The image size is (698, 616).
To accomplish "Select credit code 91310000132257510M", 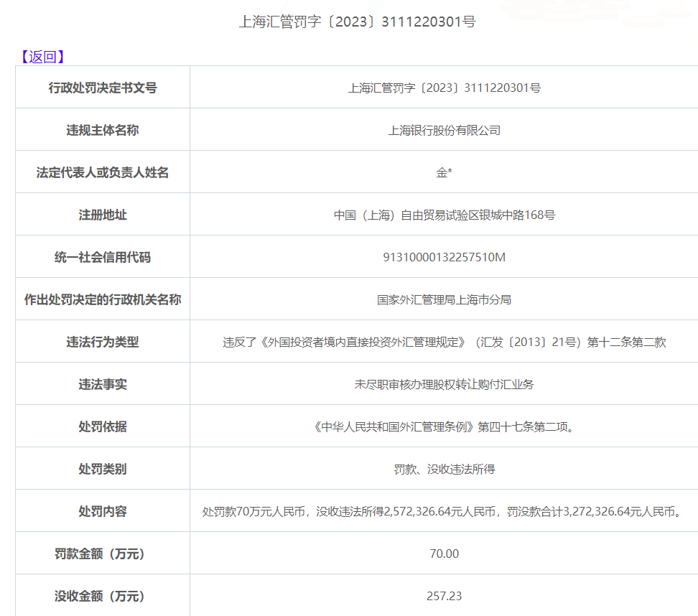I will 445,257.
